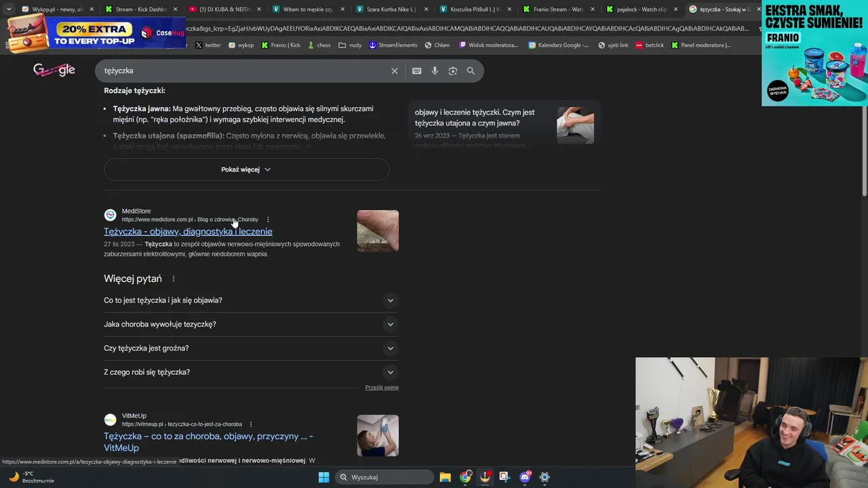
Task: Open the twitter bookmark
Action: (x=208, y=45)
